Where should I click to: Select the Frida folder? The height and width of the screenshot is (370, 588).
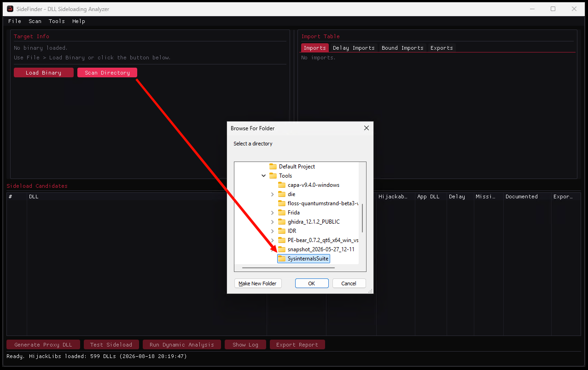pyautogui.click(x=294, y=213)
